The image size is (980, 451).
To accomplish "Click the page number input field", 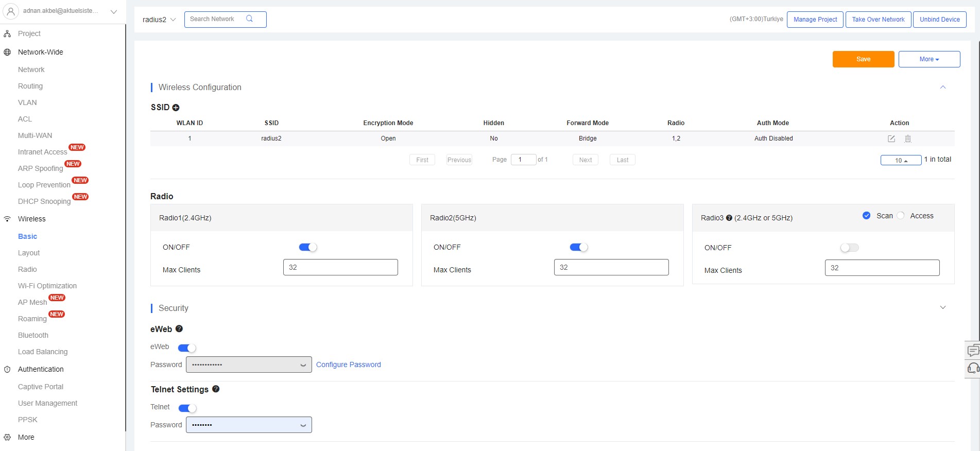I will tap(523, 160).
